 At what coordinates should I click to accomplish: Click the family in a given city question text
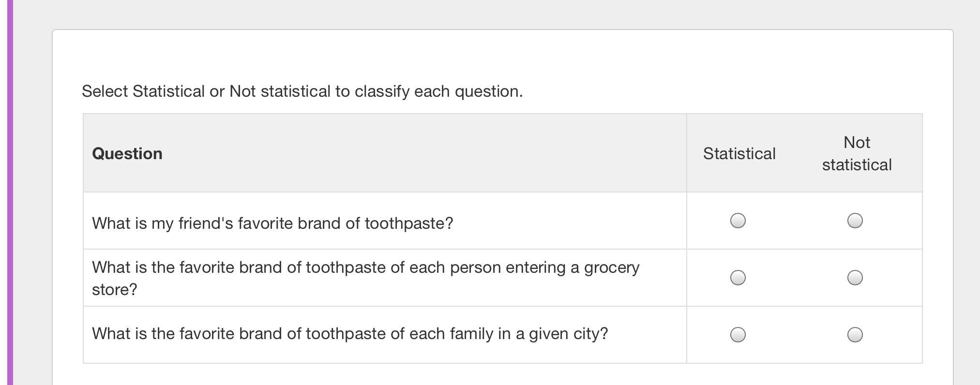click(349, 334)
